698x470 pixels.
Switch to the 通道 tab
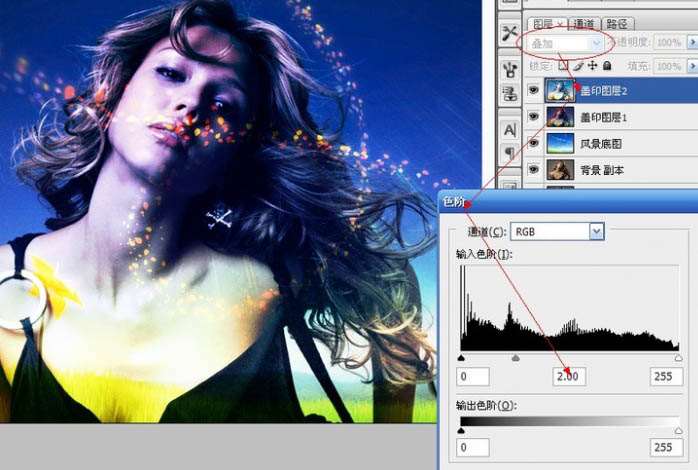584,24
